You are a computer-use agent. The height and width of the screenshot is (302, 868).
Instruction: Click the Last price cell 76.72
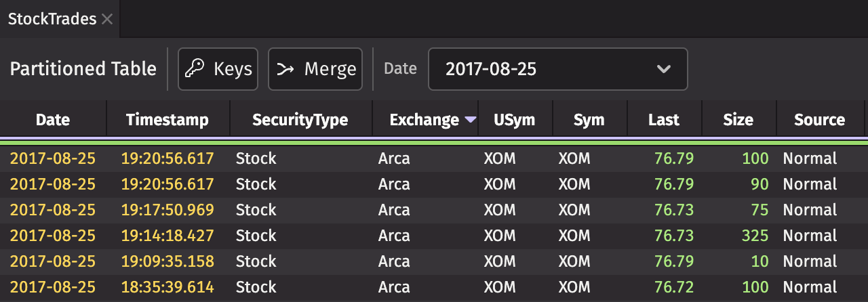(x=674, y=287)
